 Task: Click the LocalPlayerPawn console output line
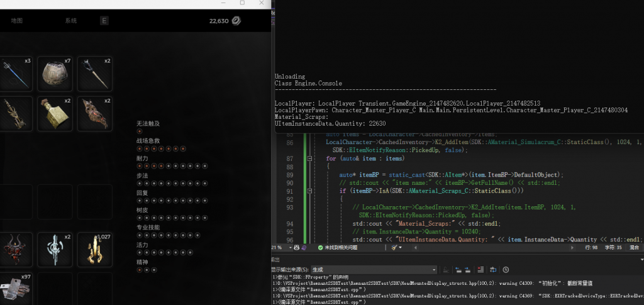(451, 110)
